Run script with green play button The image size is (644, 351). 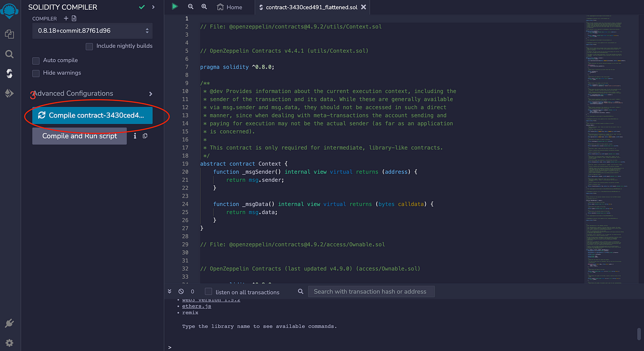coord(175,6)
